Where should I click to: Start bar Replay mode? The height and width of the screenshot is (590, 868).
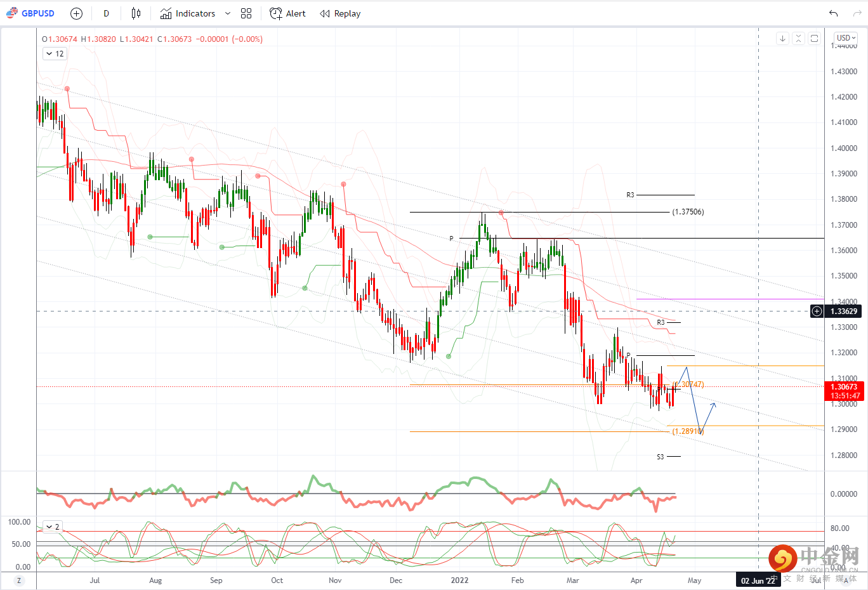point(340,13)
